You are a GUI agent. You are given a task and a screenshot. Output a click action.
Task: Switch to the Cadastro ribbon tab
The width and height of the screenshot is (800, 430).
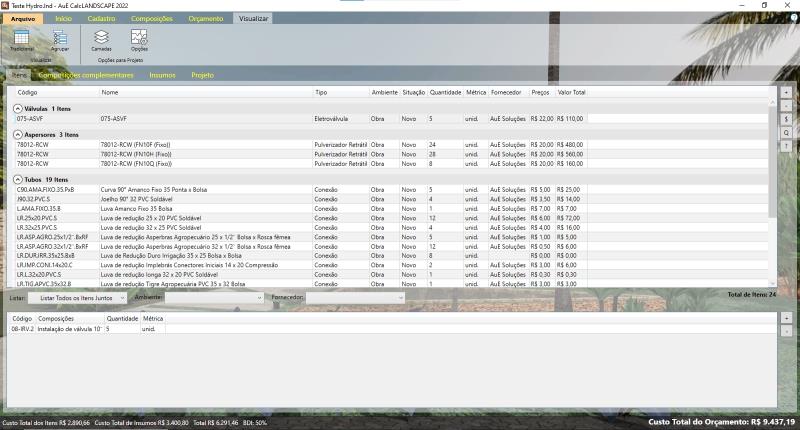102,18
